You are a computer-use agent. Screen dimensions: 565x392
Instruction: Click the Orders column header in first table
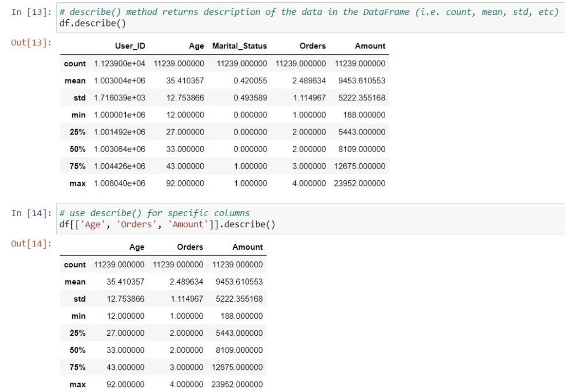coord(312,46)
